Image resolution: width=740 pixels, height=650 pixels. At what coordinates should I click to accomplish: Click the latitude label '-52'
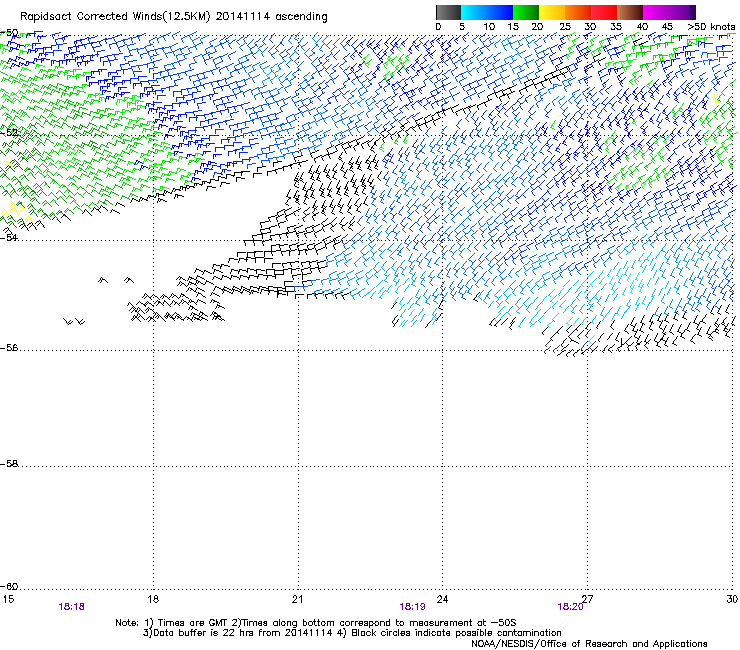(x=9, y=133)
